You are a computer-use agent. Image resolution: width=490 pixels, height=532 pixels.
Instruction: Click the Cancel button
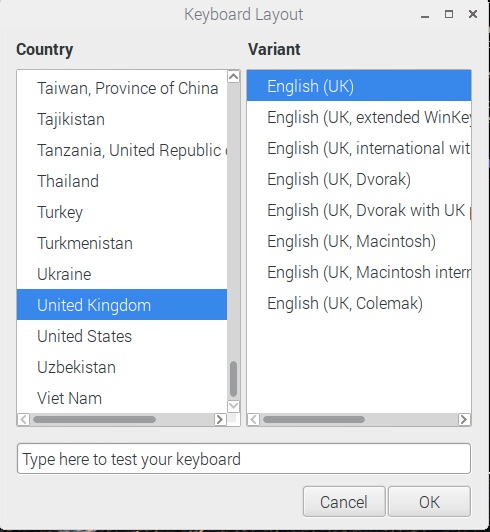click(x=344, y=501)
